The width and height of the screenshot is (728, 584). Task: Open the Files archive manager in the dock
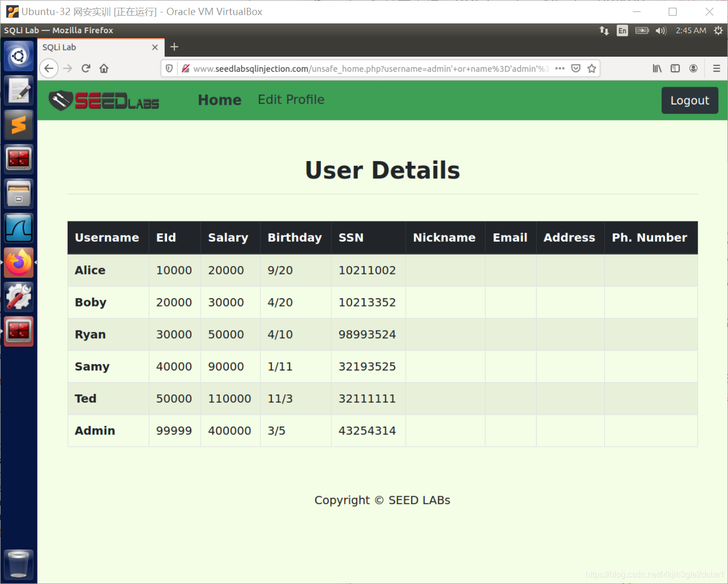19,193
